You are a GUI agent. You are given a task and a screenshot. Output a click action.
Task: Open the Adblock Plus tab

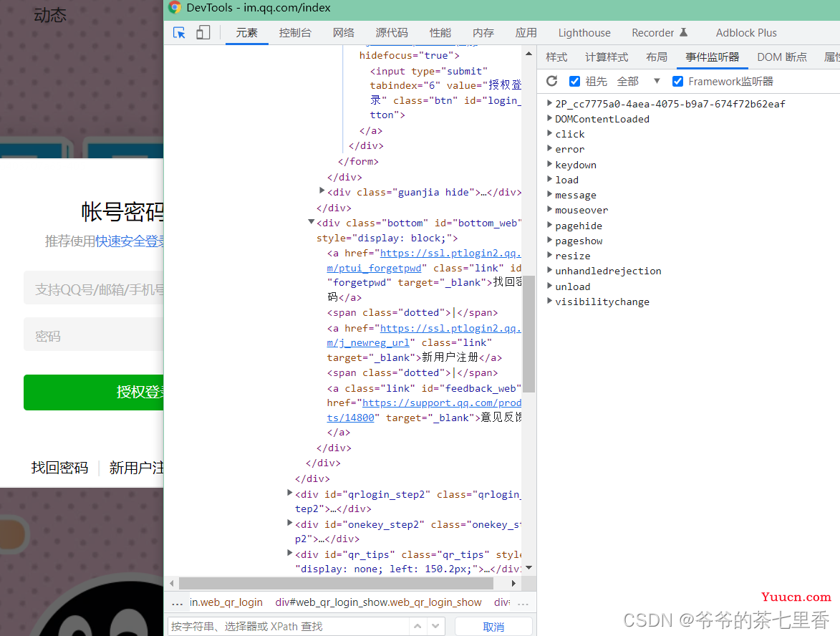pyautogui.click(x=746, y=33)
